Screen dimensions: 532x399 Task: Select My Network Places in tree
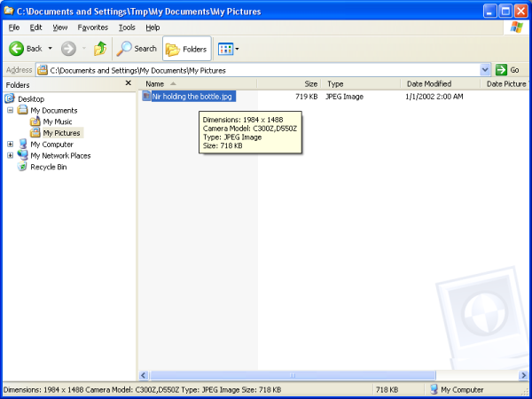click(x=60, y=155)
